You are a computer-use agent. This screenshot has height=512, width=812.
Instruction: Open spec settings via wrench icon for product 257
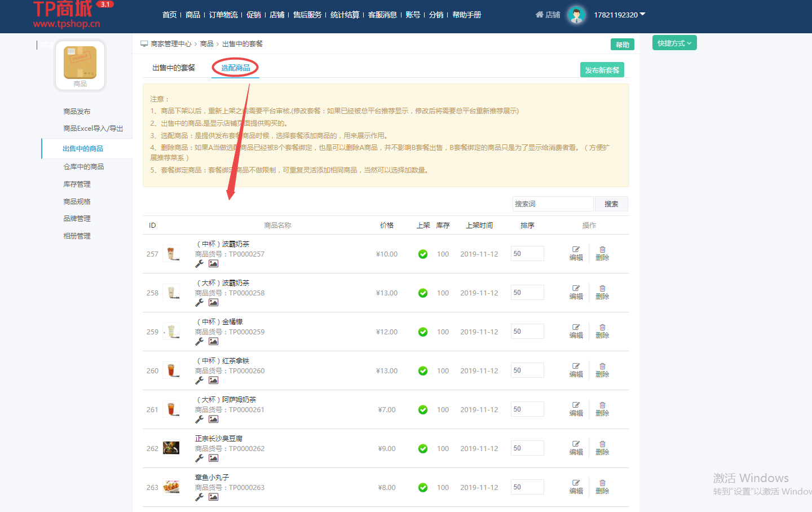coord(199,263)
